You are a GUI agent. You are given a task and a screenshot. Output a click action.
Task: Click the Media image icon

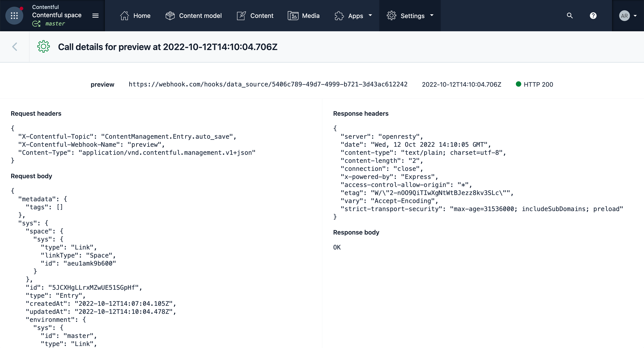click(x=293, y=15)
